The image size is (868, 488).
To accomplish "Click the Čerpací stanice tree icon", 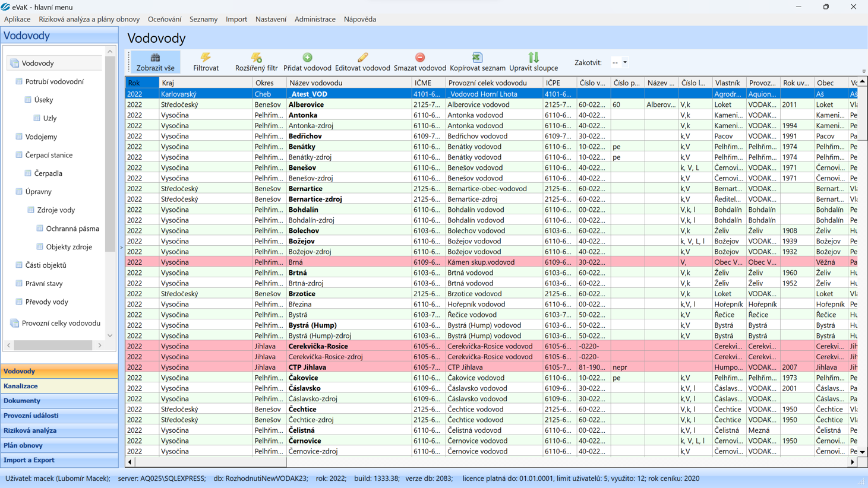I will click(x=19, y=155).
